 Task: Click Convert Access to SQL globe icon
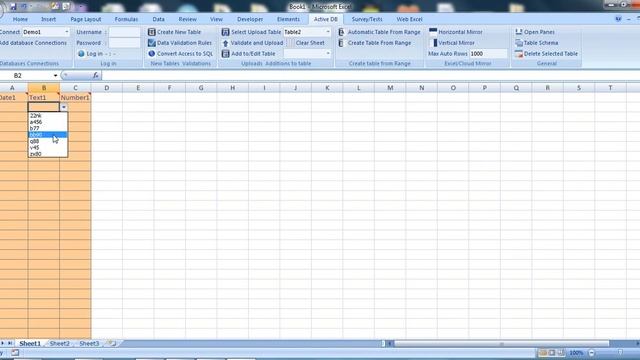coord(151,53)
